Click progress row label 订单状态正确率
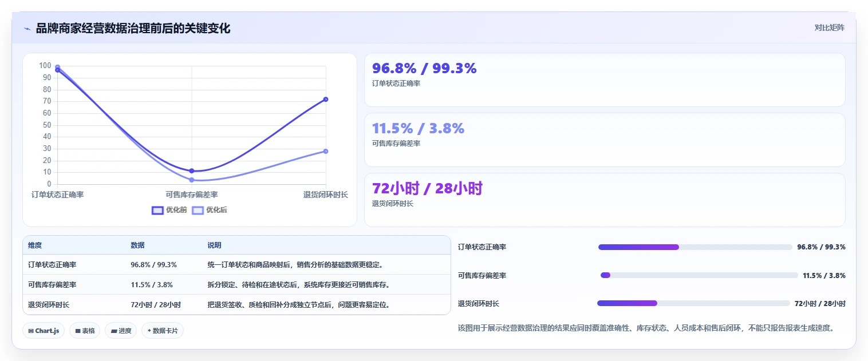Viewport: 868px width, 361px height. [x=482, y=247]
